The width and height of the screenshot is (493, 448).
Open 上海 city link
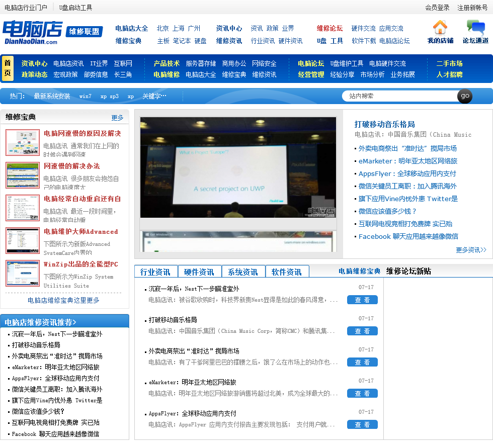click(178, 28)
